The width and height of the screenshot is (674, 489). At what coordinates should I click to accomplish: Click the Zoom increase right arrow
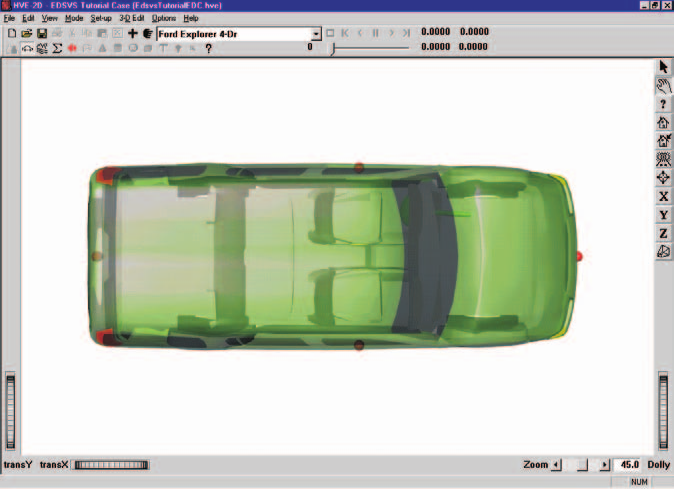(605, 465)
